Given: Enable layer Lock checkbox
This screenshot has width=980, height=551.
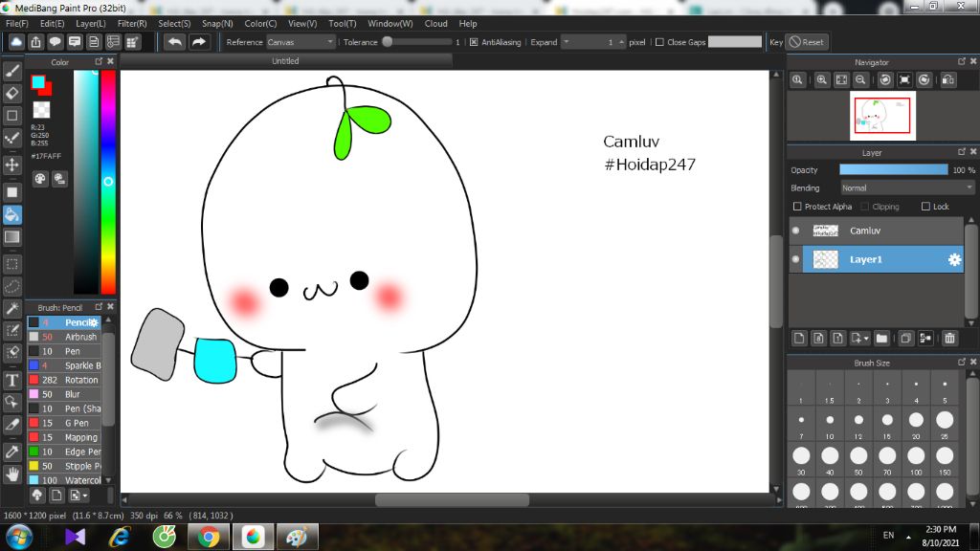Looking at the screenshot, I should (925, 207).
